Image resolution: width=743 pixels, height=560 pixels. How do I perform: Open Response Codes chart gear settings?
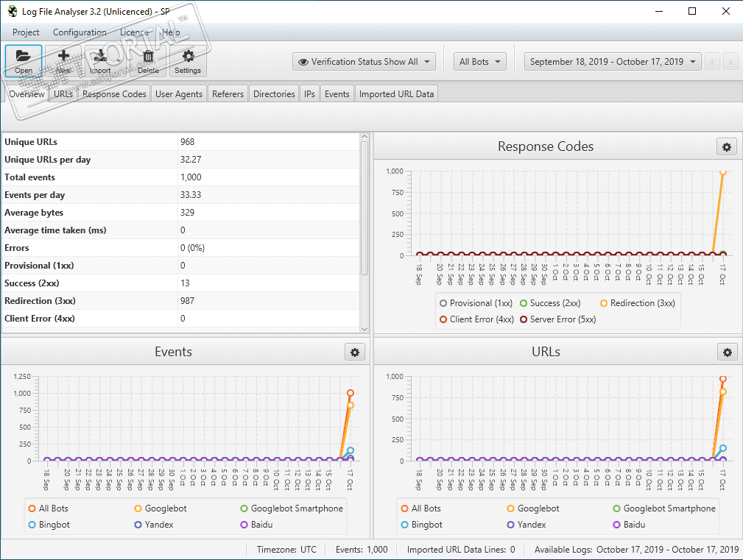726,147
